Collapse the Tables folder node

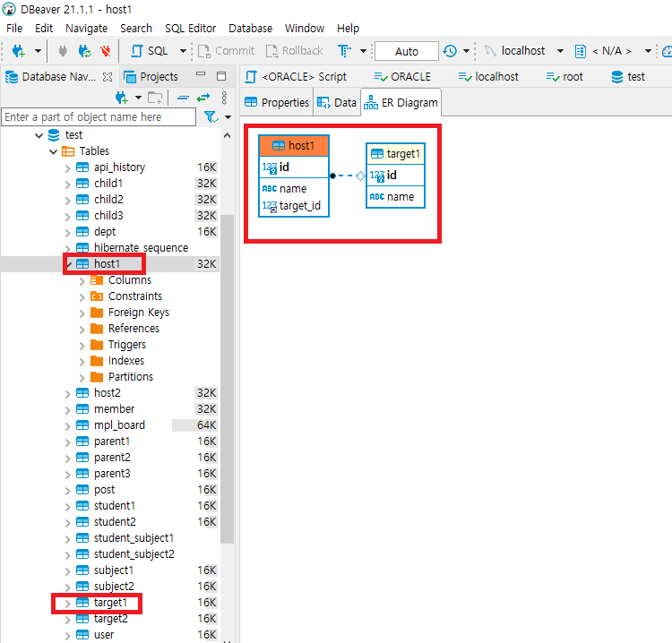tap(53, 151)
